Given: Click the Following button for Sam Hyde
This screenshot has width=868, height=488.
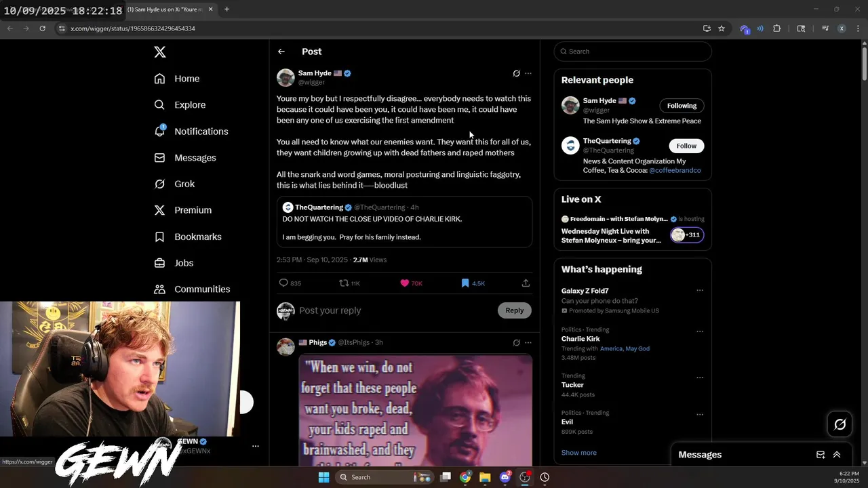Looking at the screenshot, I should click(x=682, y=106).
